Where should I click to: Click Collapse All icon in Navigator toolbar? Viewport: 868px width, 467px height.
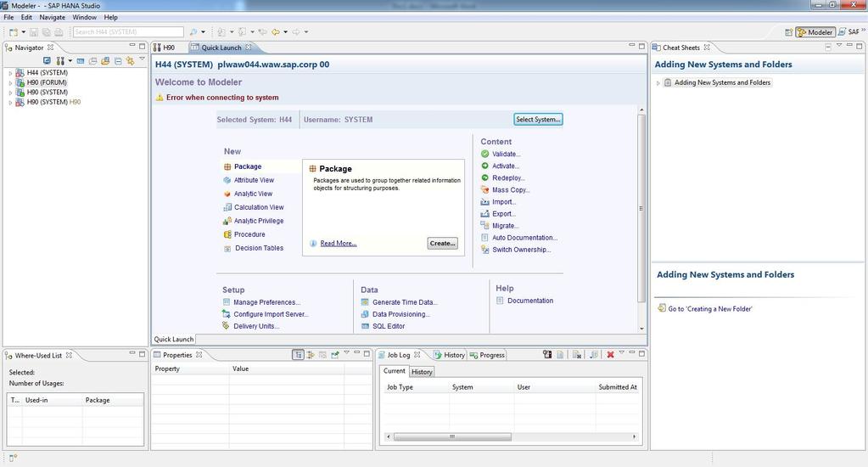118,61
